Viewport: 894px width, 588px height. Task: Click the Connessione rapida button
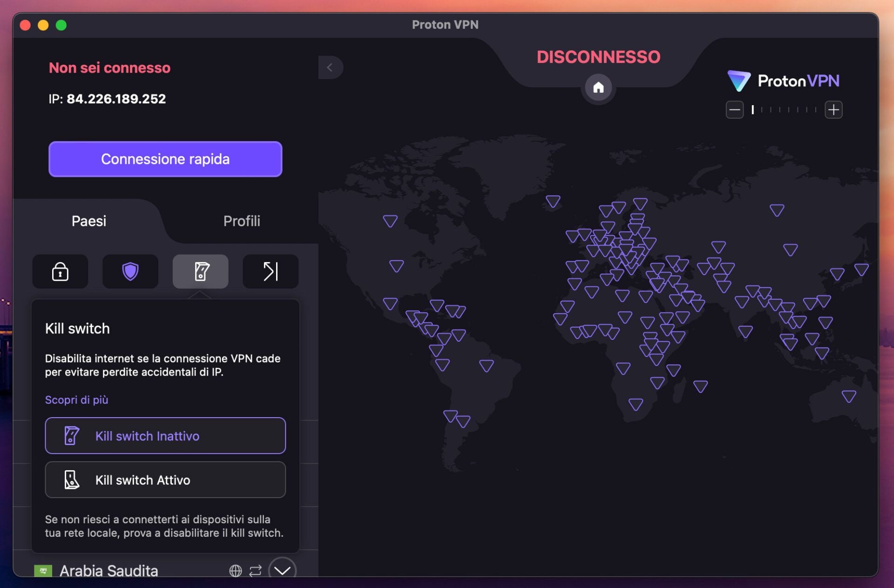[x=165, y=159]
